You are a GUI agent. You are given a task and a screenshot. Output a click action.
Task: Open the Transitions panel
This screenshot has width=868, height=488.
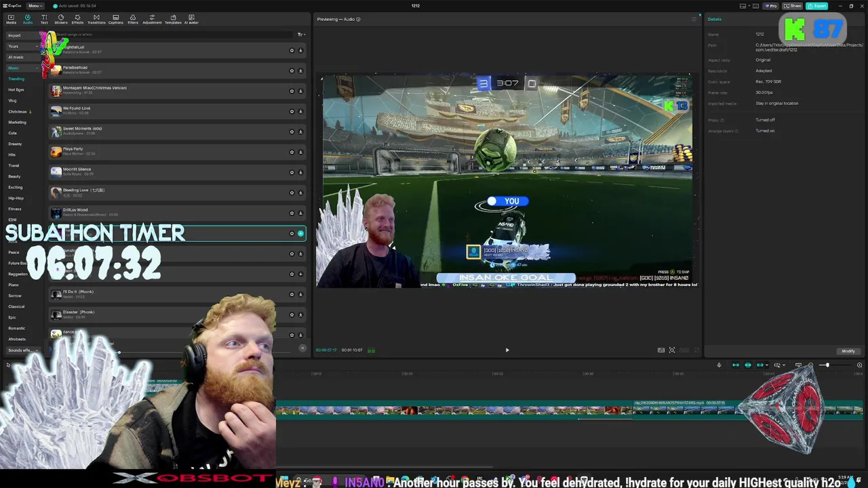(96, 19)
